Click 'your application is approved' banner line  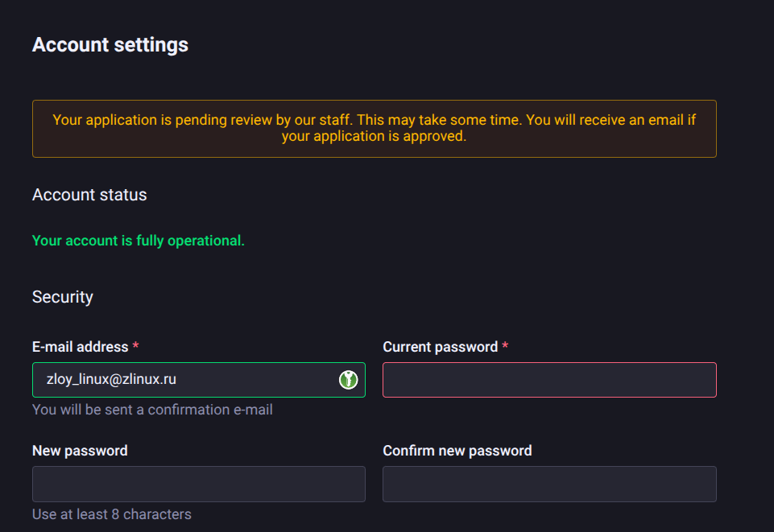point(374,137)
